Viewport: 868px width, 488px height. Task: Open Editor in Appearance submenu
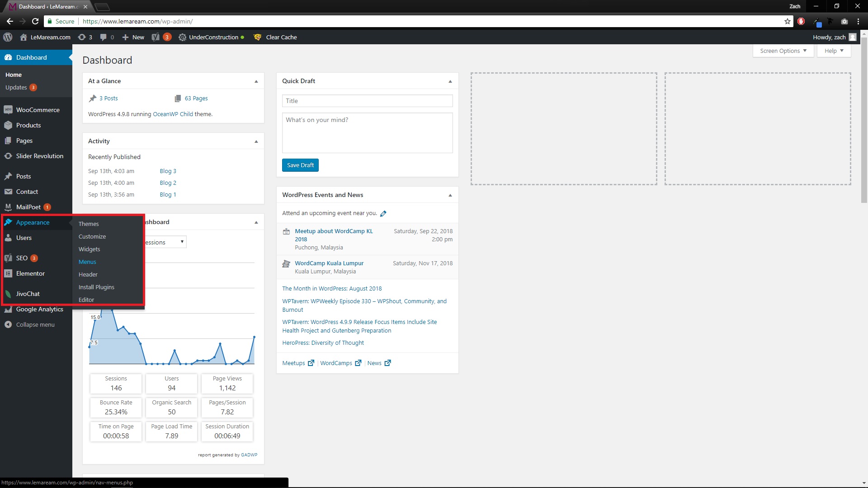click(86, 300)
